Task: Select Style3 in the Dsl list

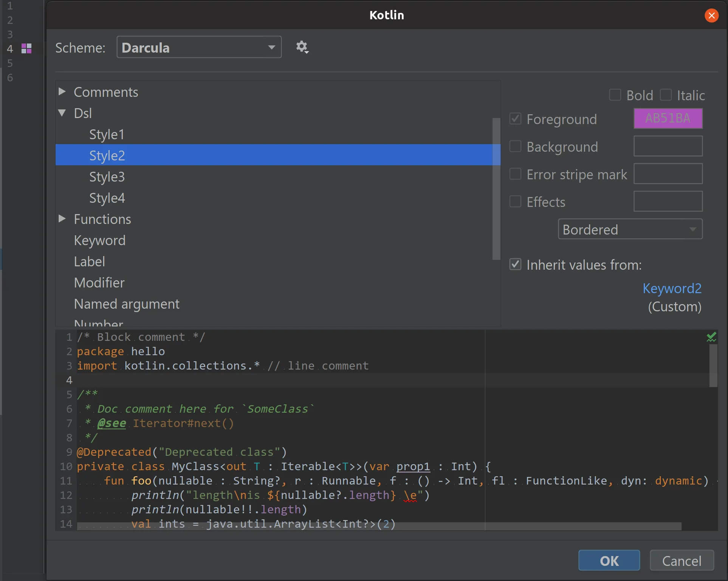Action: tap(107, 177)
